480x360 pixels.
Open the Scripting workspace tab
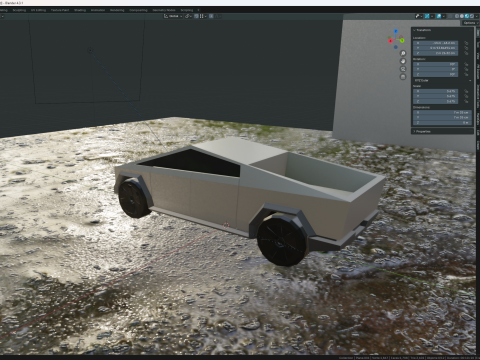[187, 10]
